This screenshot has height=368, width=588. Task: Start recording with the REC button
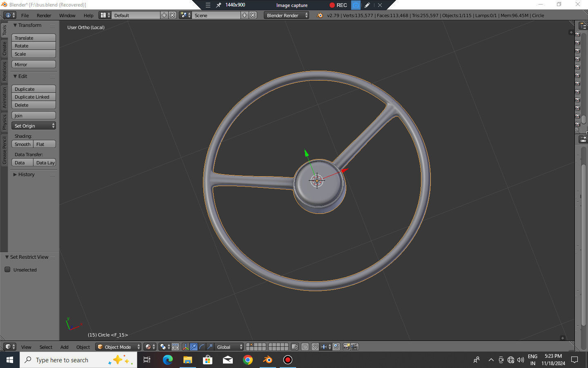(x=338, y=5)
